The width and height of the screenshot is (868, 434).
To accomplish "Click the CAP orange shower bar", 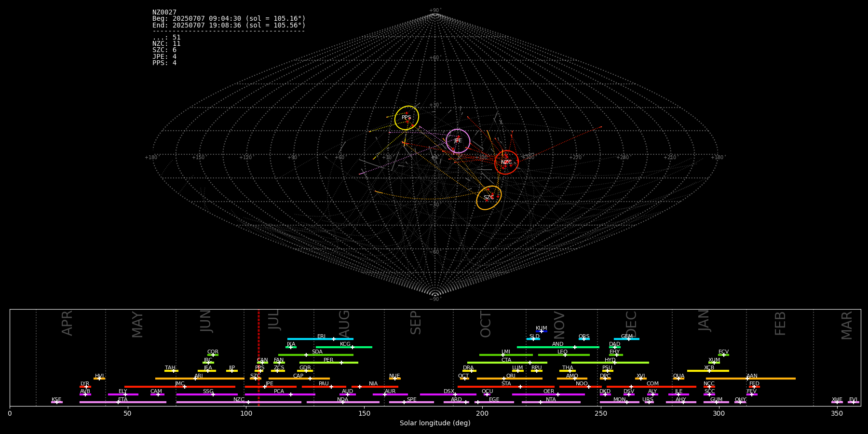I will 299,379.
